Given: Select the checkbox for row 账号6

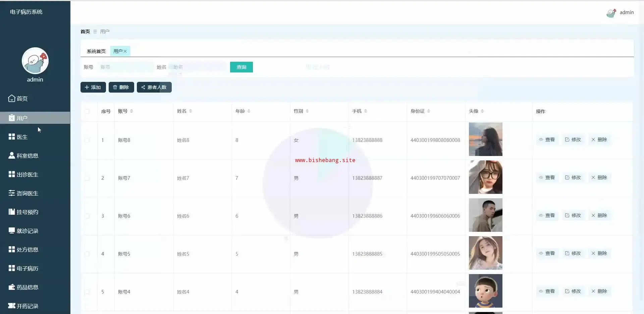Looking at the screenshot, I should [87, 216].
